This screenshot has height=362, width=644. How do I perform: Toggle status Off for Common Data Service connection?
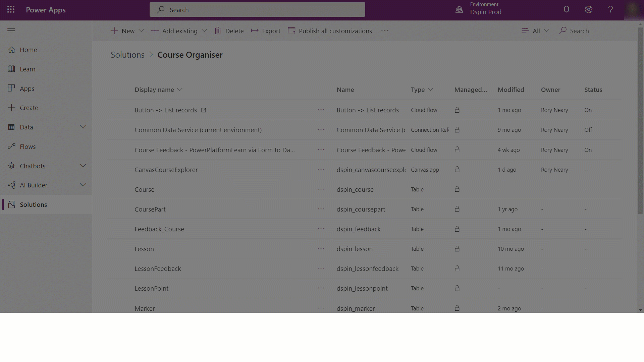click(588, 129)
